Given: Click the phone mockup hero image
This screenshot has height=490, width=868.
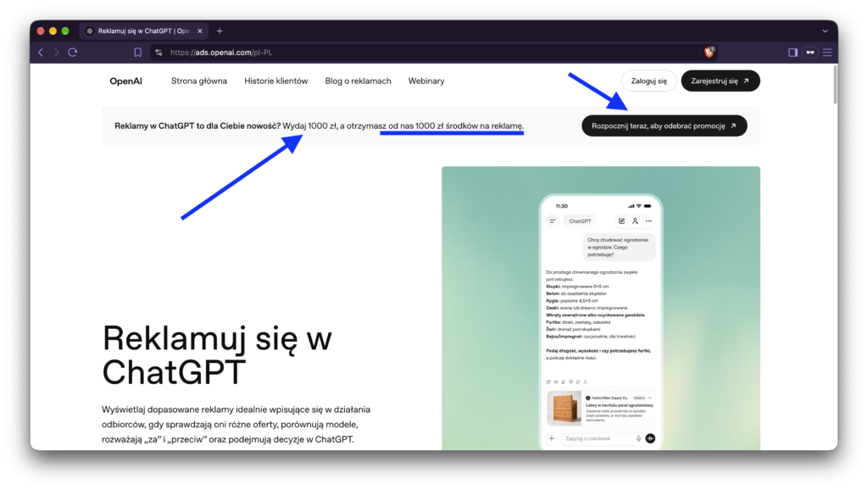Looking at the screenshot, I should click(601, 308).
